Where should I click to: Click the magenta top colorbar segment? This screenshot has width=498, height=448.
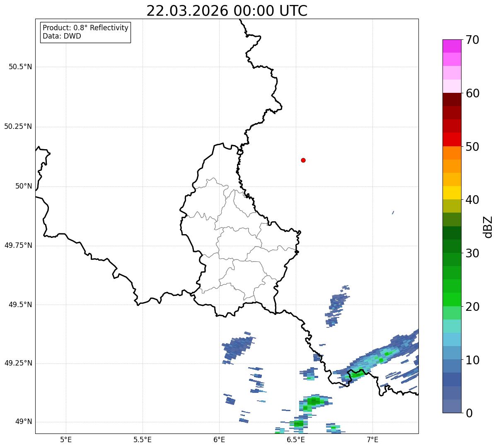coord(452,46)
